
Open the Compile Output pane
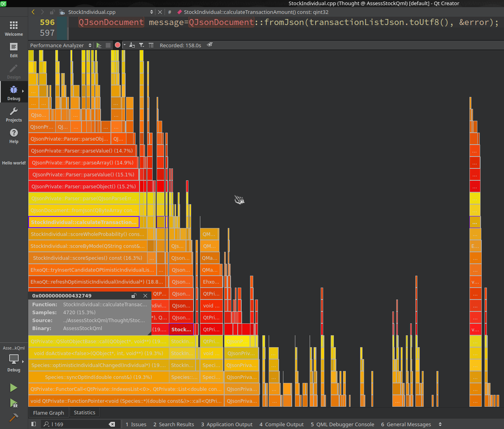tap(281, 424)
